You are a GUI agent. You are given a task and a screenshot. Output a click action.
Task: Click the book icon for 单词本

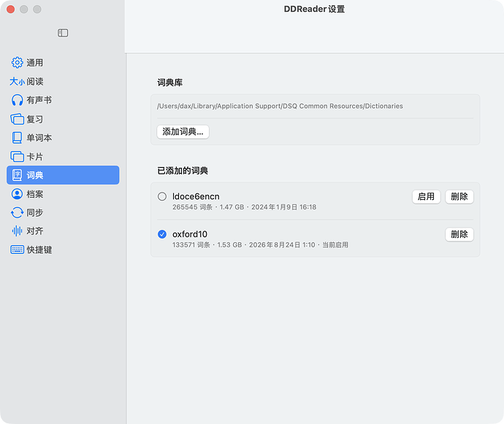pos(17,138)
